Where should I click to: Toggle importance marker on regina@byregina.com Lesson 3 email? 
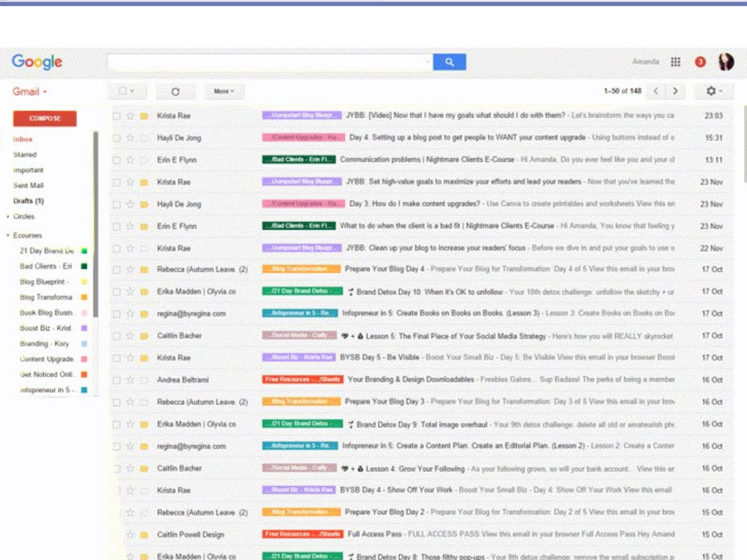(x=144, y=314)
